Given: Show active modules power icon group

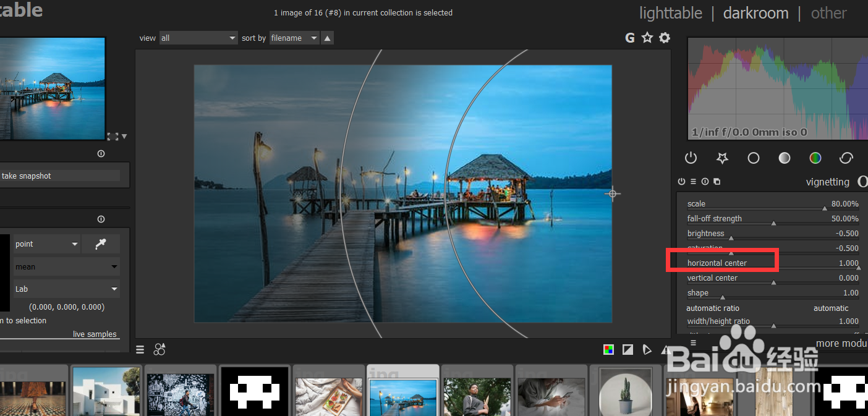Looking at the screenshot, I should 691,158.
